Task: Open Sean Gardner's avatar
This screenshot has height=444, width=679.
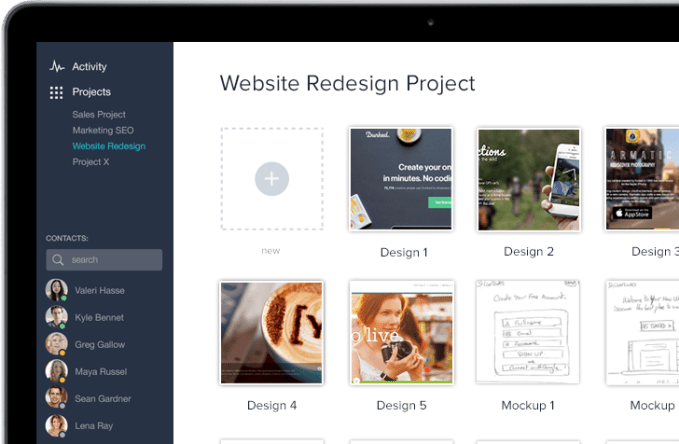Action: pos(56,398)
